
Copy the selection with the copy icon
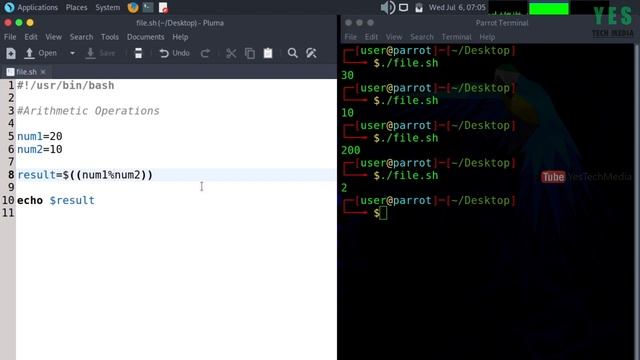tap(250, 53)
